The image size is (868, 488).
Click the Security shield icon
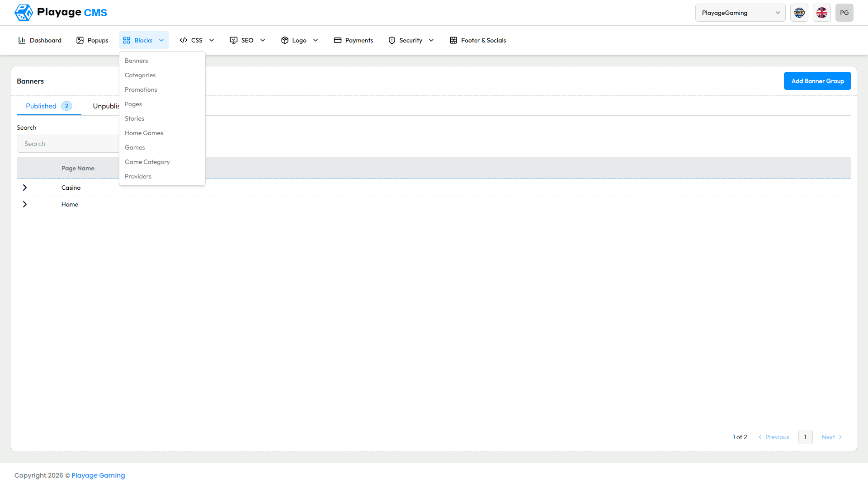[392, 40]
